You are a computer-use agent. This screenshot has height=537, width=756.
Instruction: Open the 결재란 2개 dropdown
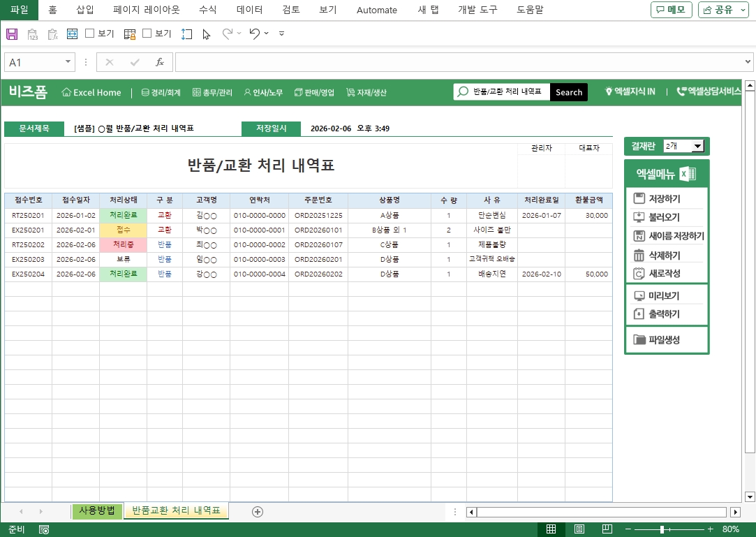697,146
